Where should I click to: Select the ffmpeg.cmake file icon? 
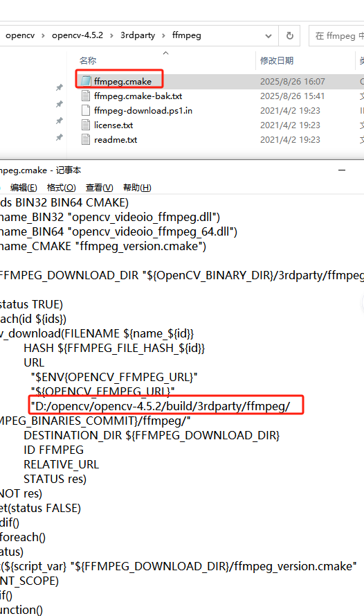pyautogui.click(x=86, y=81)
